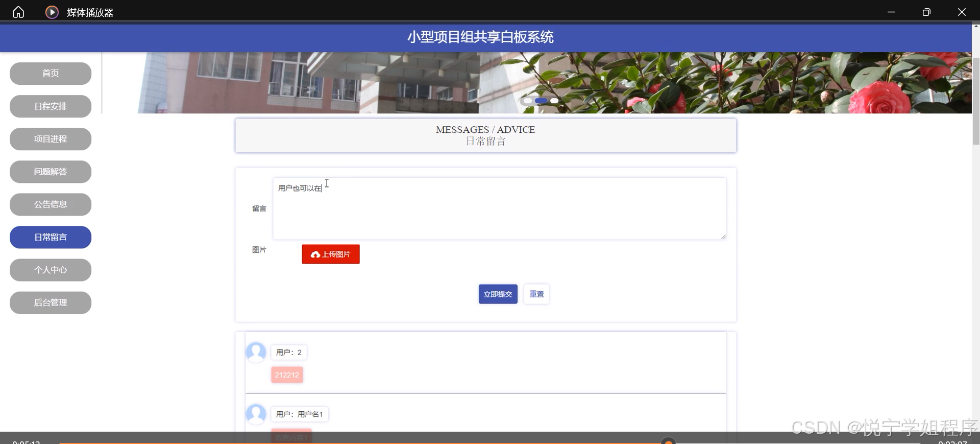Select 公告信息 in the sidebar

pos(51,204)
